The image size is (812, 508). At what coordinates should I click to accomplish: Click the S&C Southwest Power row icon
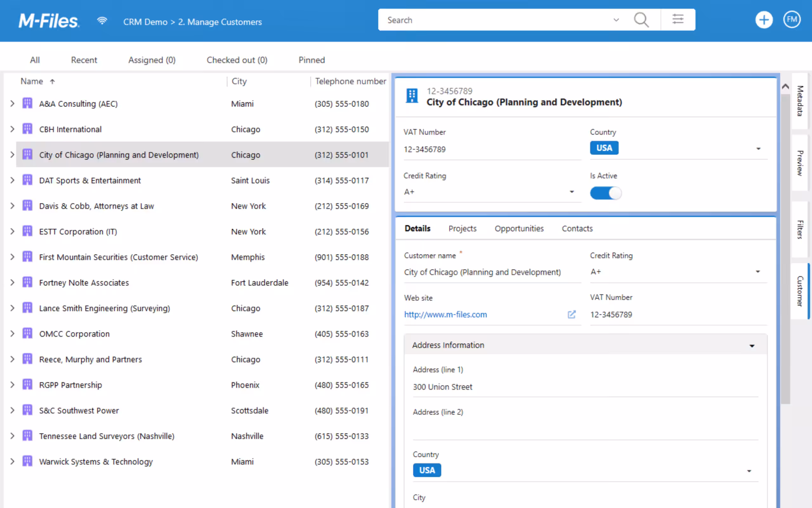[28, 410]
